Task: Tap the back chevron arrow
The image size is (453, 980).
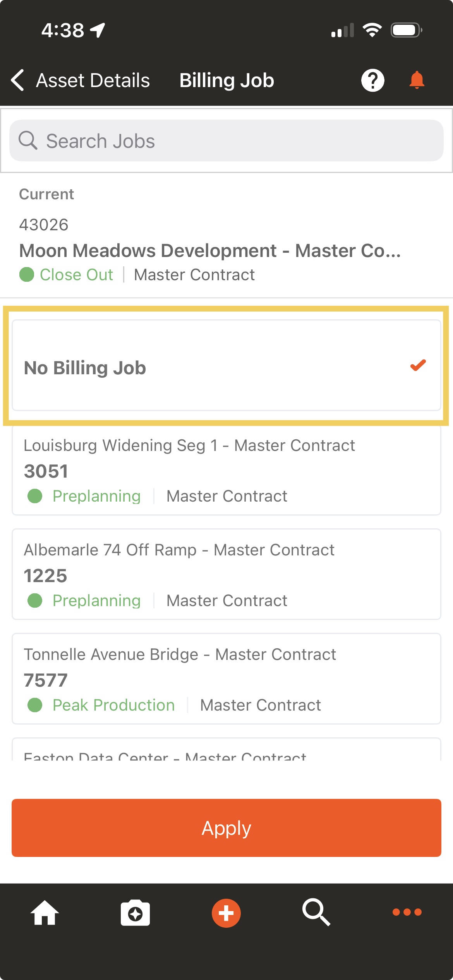Action: coord(18,80)
